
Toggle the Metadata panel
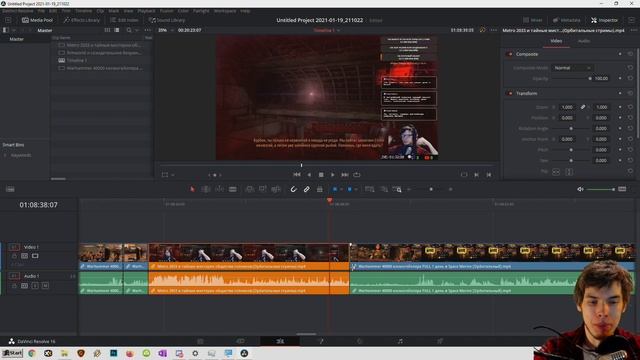point(567,20)
